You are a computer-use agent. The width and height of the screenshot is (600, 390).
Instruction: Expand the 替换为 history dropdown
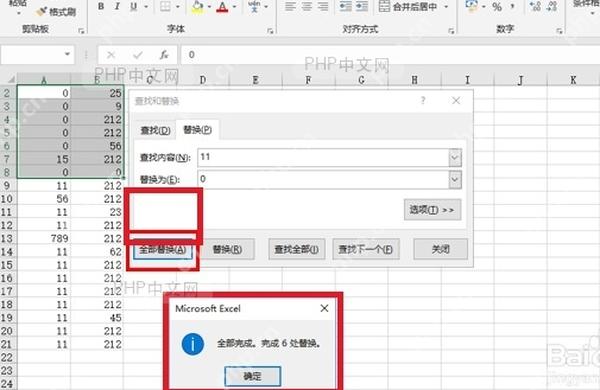point(455,180)
